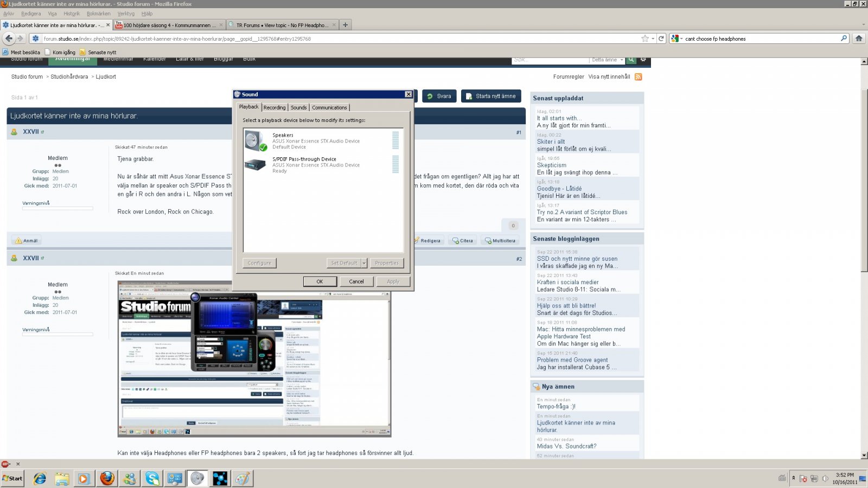Select the Speakers device icon in Sound dialog

point(255,140)
